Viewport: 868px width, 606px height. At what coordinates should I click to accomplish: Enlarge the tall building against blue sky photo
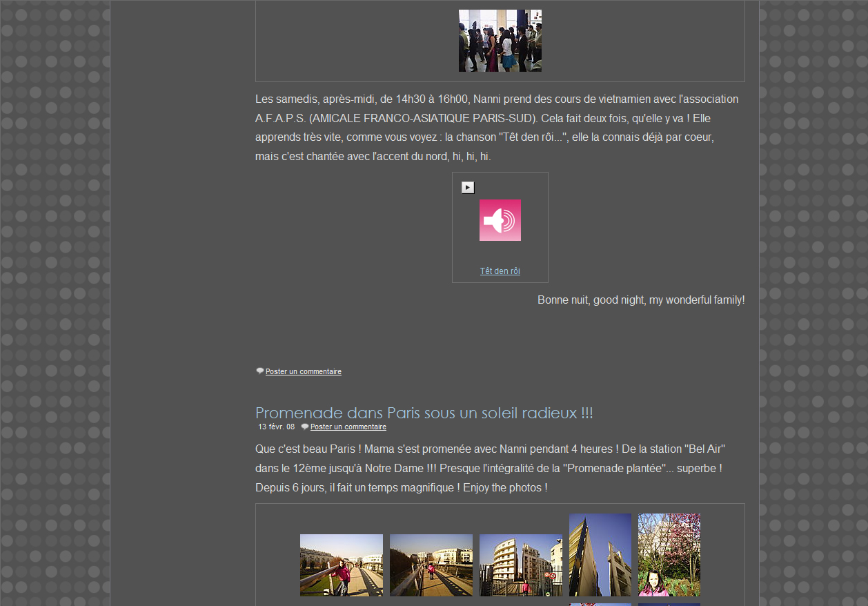pos(600,554)
